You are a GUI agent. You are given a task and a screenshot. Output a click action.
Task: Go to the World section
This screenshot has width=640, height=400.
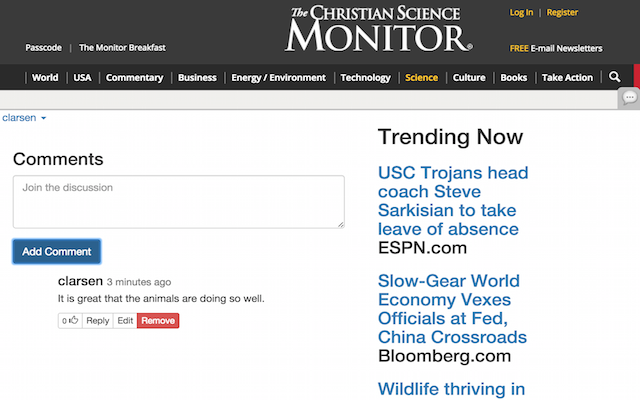tap(45, 77)
